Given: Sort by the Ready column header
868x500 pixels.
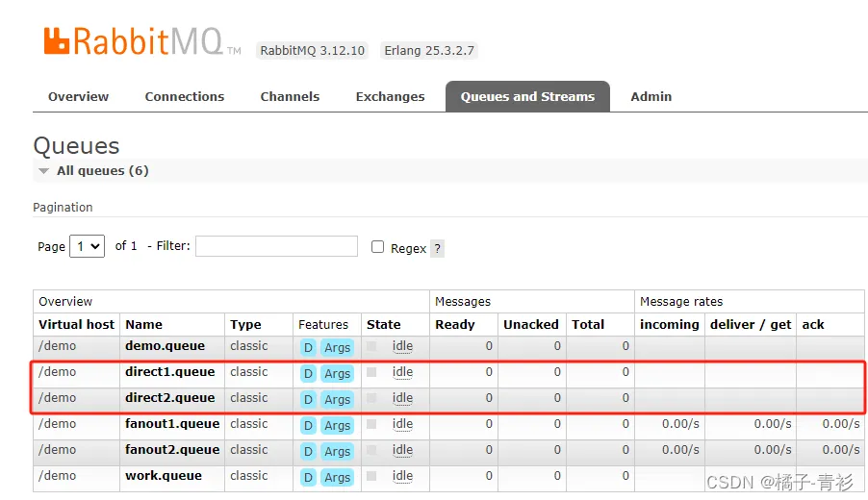Looking at the screenshot, I should click(x=455, y=325).
